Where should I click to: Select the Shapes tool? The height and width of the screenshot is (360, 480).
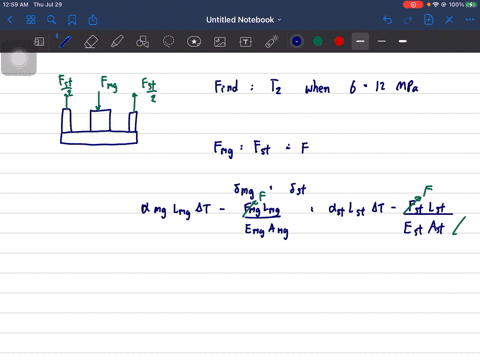tap(142, 42)
